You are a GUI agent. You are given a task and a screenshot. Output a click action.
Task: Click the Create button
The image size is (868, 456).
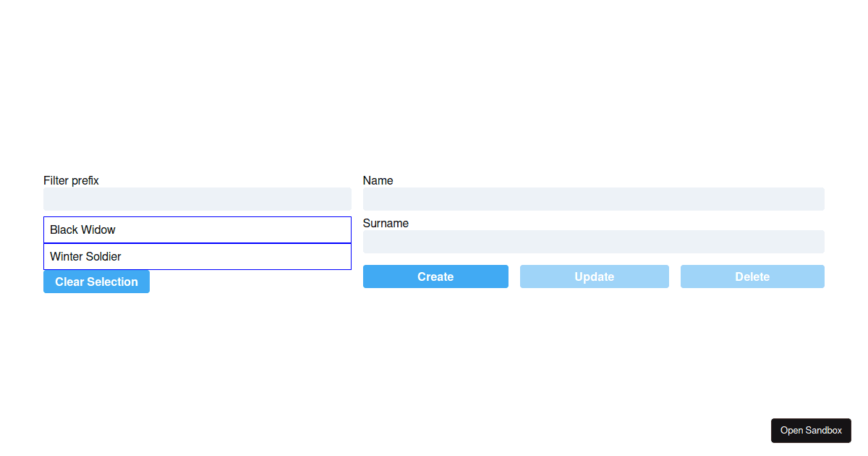pyautogui.click(x=435, y=276)
